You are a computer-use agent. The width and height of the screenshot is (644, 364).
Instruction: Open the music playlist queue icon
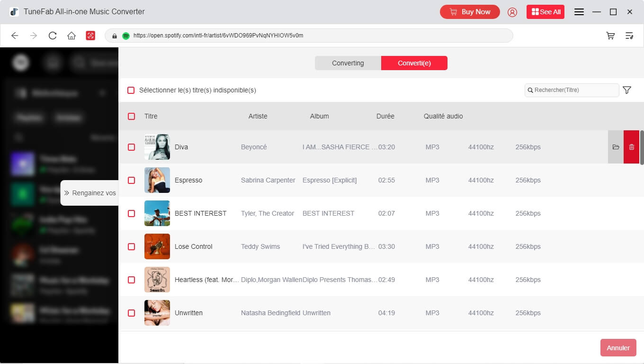tap(629, 36)
